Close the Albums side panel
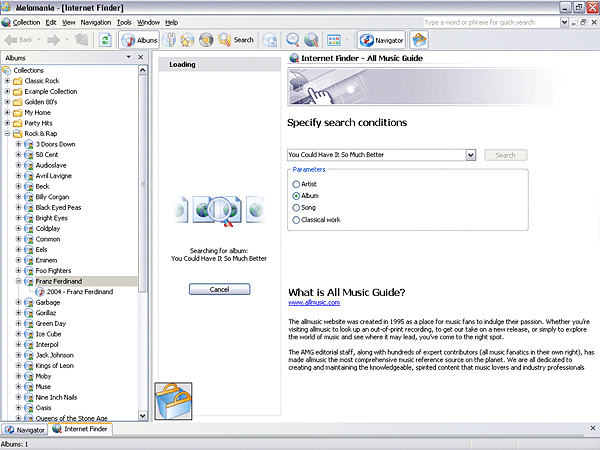600x450 pixels. coord(143,58)
